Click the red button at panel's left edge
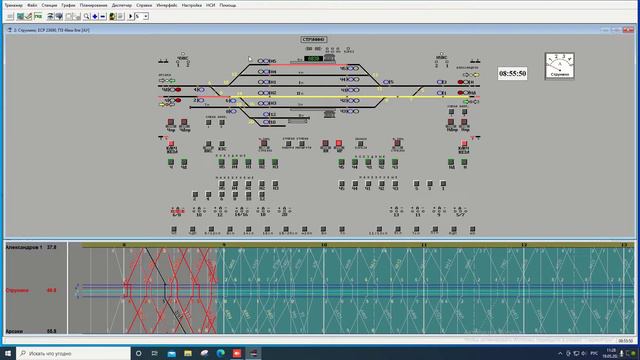The image size is (640, 360). (x=171, y=144)
